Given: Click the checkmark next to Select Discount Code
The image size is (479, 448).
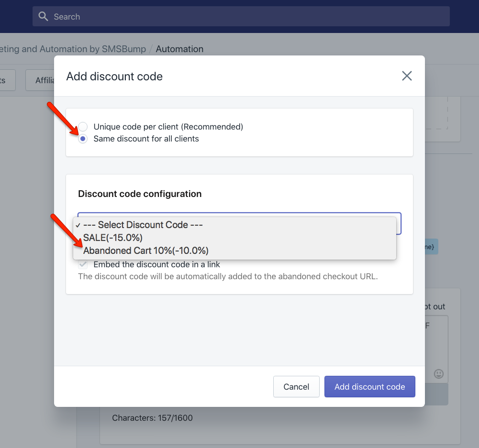Looking at the screenshot, I should point(78,225).
